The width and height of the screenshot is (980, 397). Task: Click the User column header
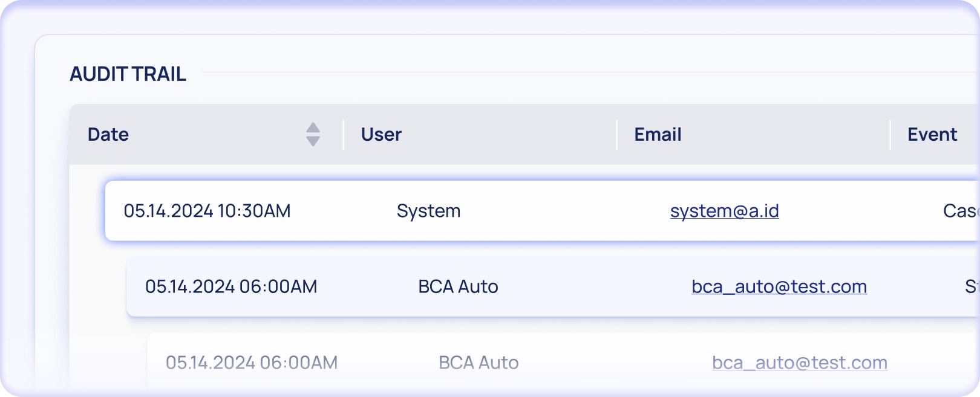(381, 134)
